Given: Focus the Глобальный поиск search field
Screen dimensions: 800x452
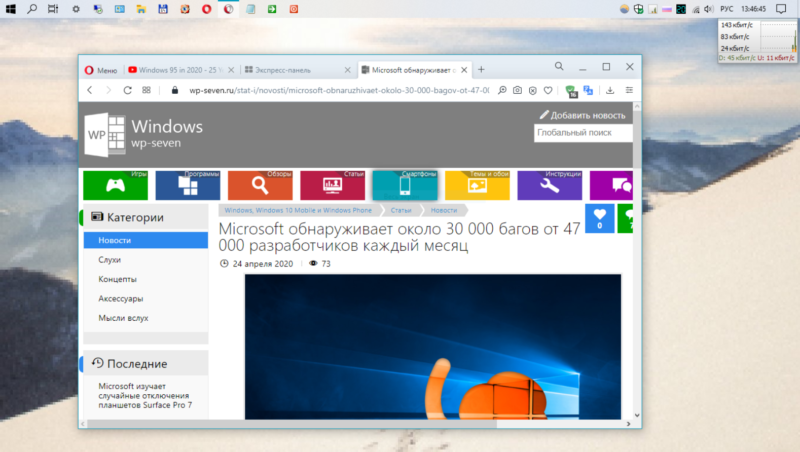Looking at the screenshot, I should [583, 133].
